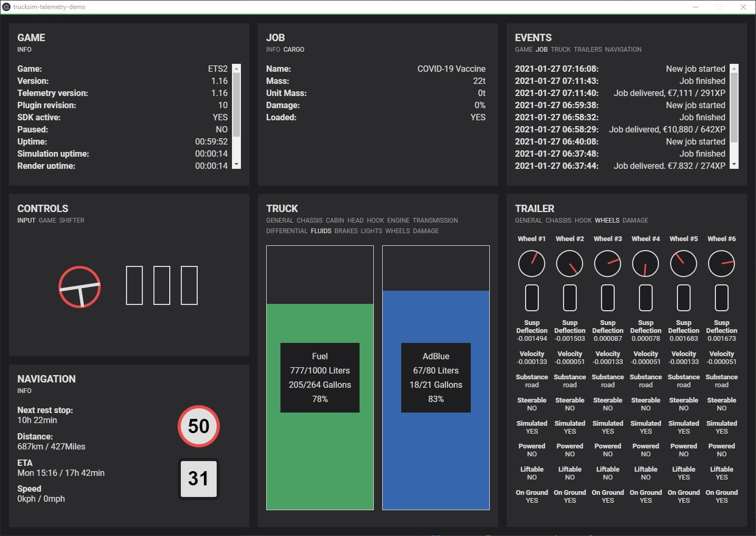Click Wheel #1 rotation dial
This screenshot has width=756, height=536.
point(531,264)
